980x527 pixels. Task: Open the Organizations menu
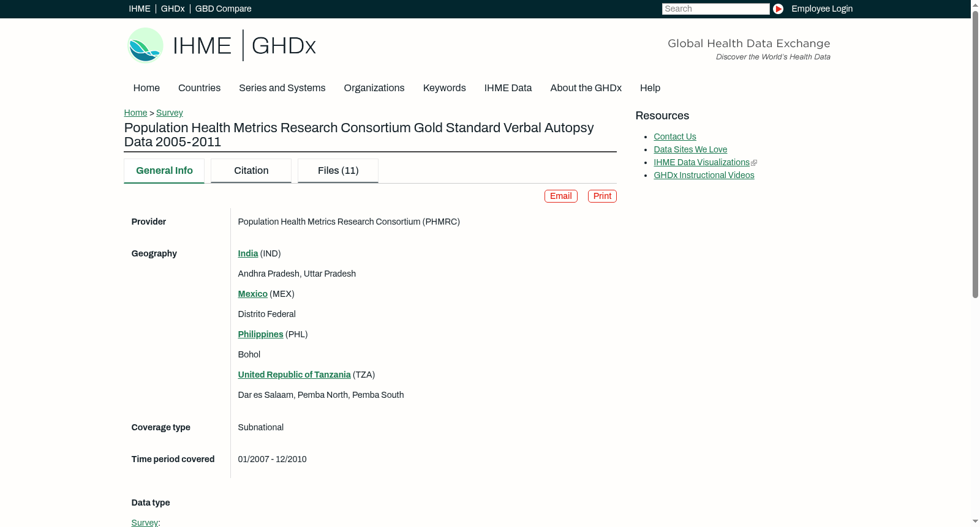(374, 88)
